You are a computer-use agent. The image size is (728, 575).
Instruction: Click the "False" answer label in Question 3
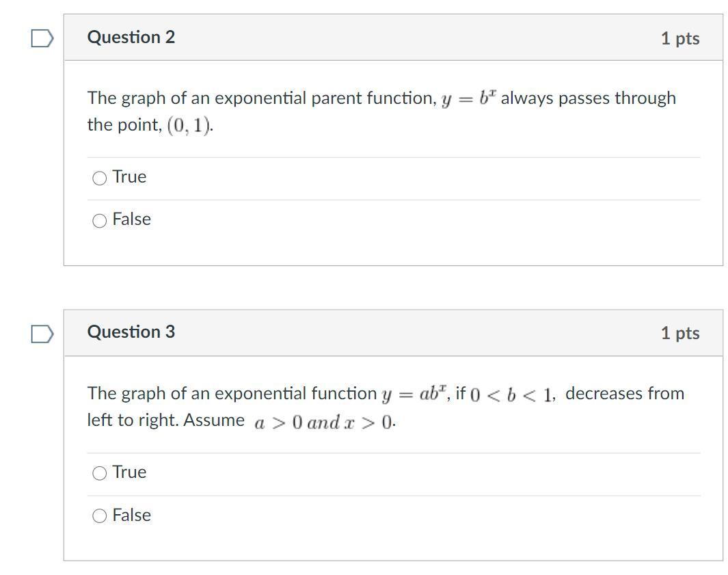click(x=131, y=515)
